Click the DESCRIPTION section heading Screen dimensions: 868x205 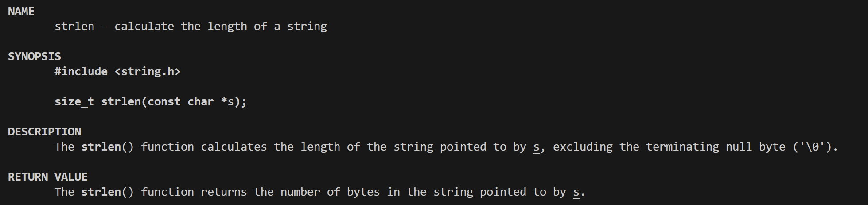[45, 132]
